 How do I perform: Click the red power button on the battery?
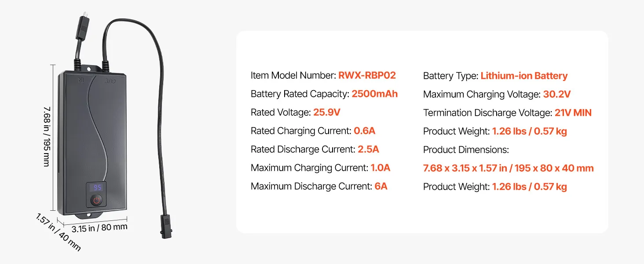coord(96,201)
